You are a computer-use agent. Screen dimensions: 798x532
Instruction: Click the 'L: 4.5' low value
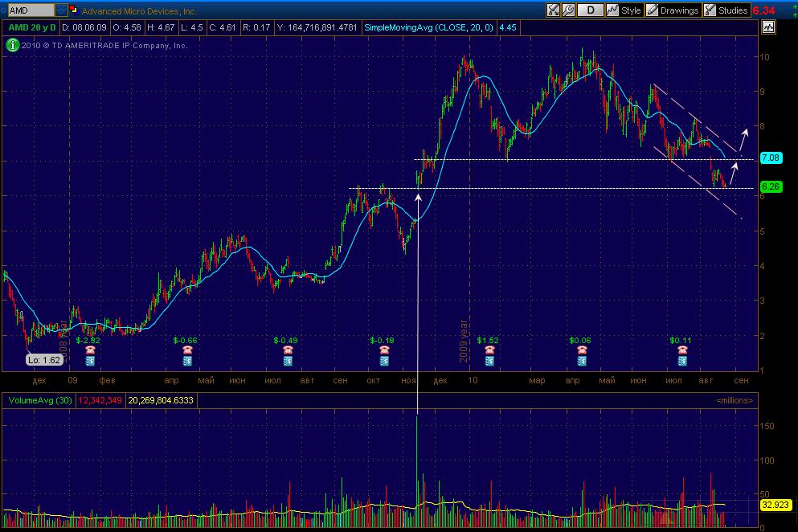tap(192, 27)
